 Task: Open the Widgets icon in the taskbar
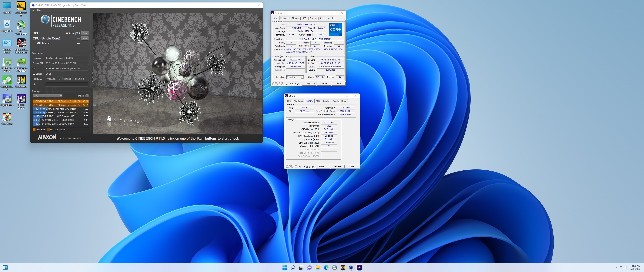click(x=5, y=267)
